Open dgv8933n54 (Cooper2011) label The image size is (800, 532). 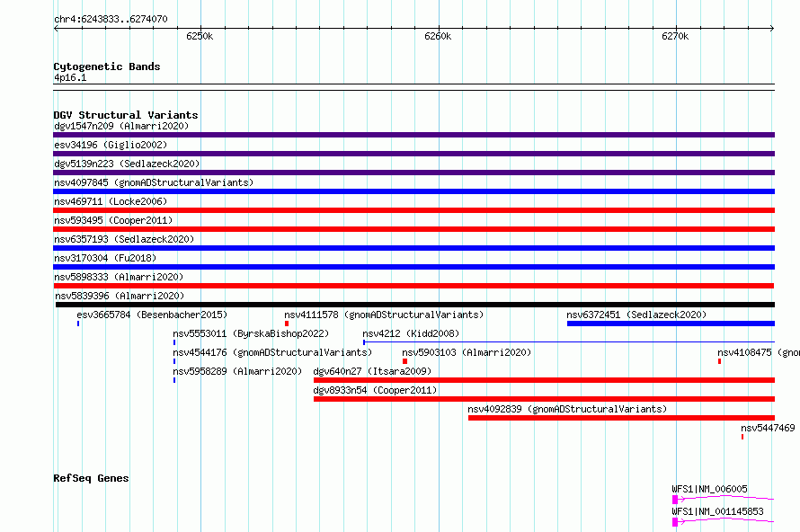(375, 390)
